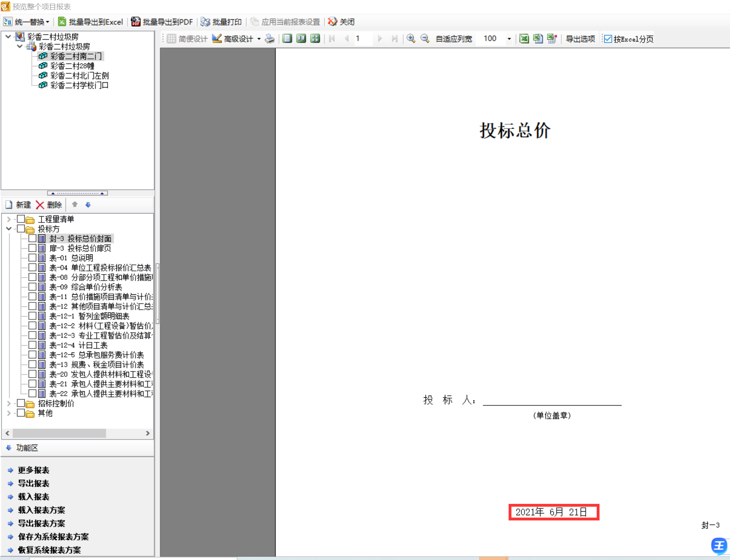Check the 投标方 folder checkbox

(x=21, y=229)
